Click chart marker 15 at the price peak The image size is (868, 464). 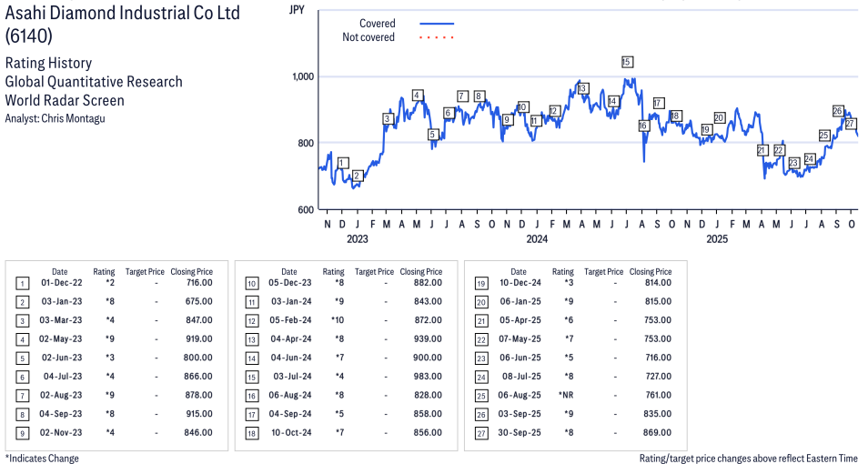click(x=626, y=62)
